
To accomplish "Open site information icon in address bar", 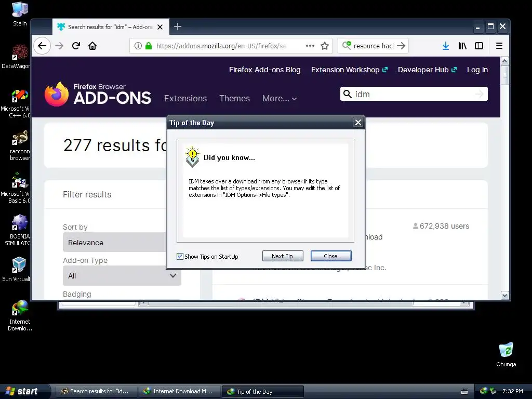I will 138,46.
